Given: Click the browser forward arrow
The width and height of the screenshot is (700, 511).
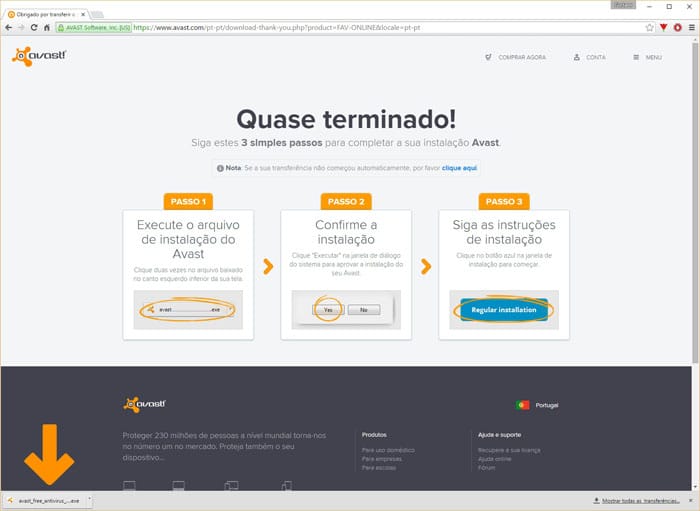Looking at the screenshot, I should tap(21, 28).
